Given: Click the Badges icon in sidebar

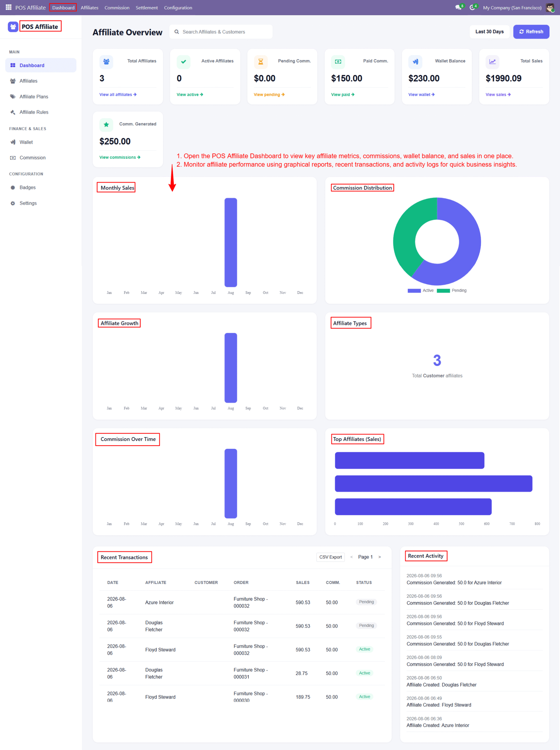Looking at the screenshot, I should pos(13,188).
